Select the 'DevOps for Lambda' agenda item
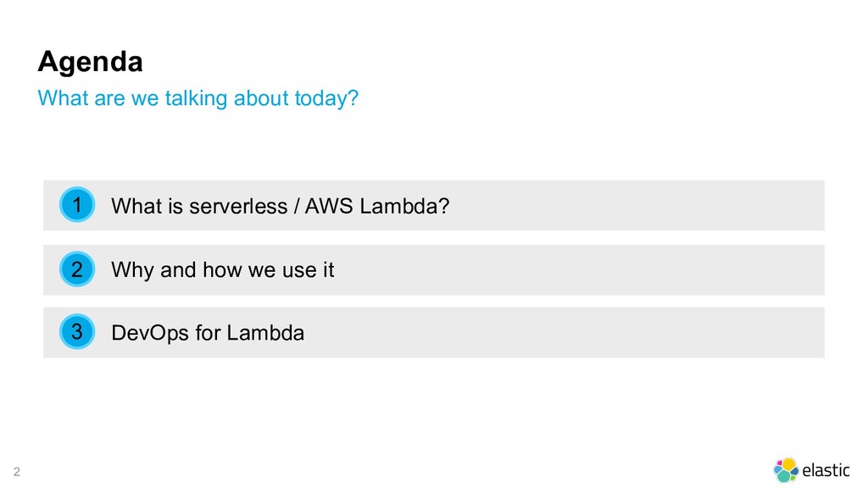The width and height of the screenshot is (868, 488). [x=433, y=332]
